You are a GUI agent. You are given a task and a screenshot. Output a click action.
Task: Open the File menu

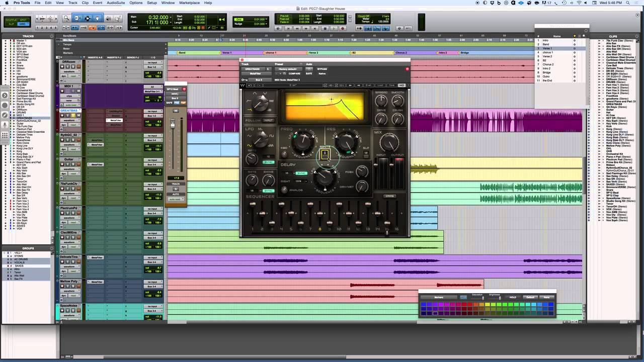[x=37, y=3]
